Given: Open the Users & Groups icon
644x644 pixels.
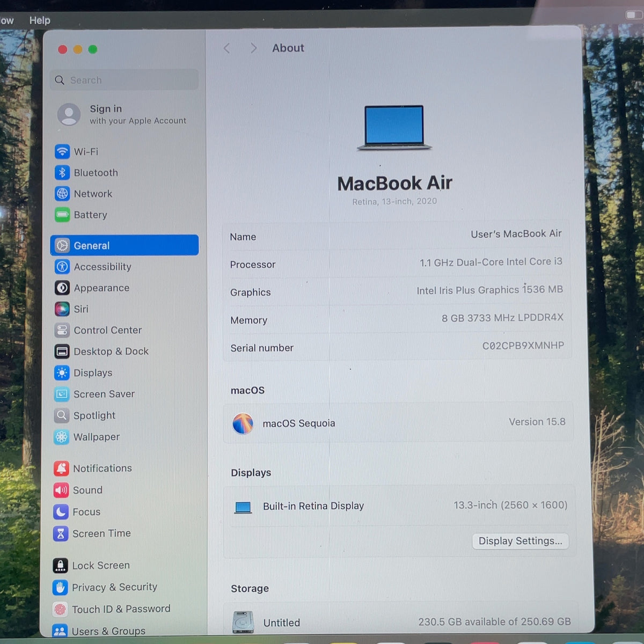Looking at the screenshot, I should 60,631.
